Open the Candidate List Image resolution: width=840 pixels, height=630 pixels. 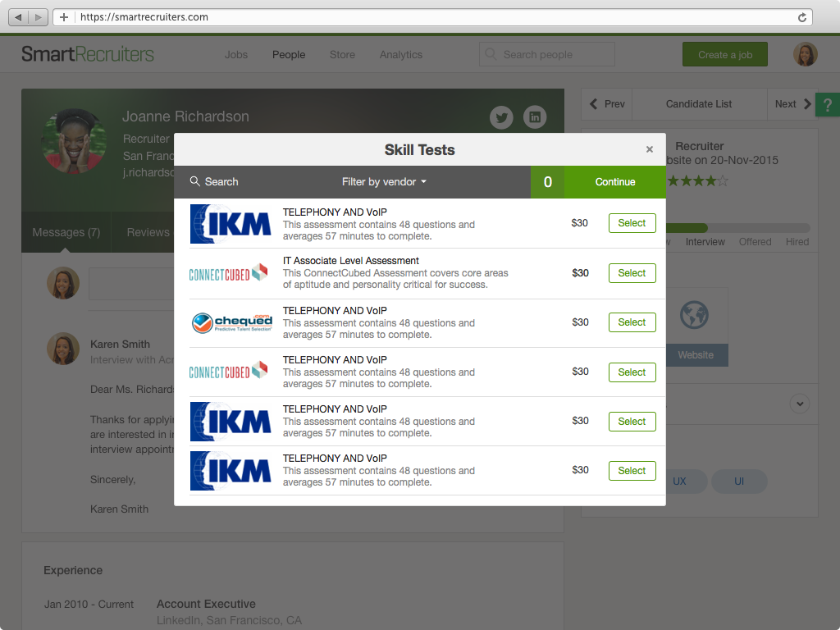coord(699,104)
